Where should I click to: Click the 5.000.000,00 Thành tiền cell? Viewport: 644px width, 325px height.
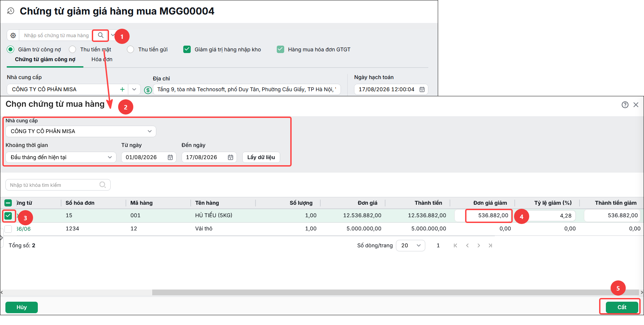tap(429, 229)
